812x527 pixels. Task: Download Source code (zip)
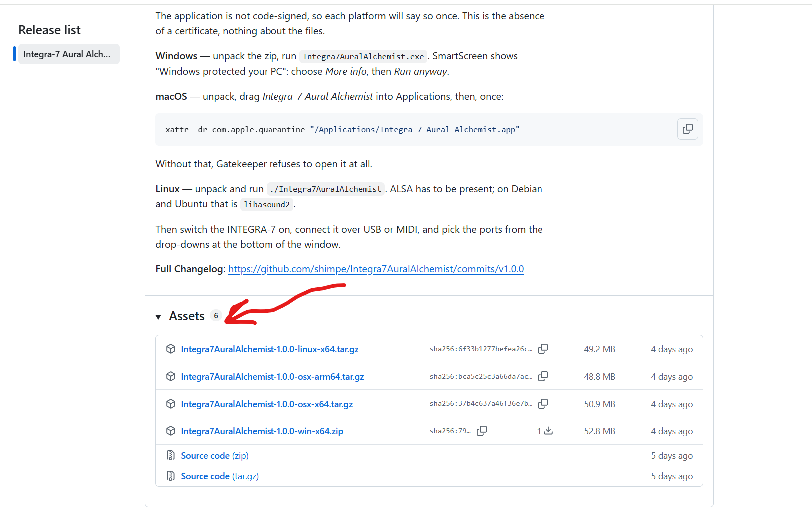(215, 456)
